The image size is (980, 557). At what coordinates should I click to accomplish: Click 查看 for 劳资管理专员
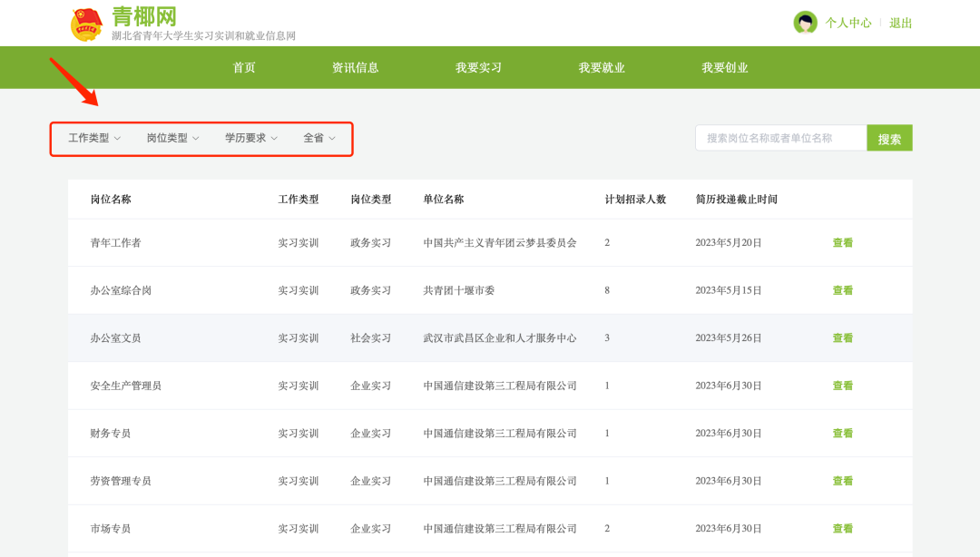tap(842, 481)
